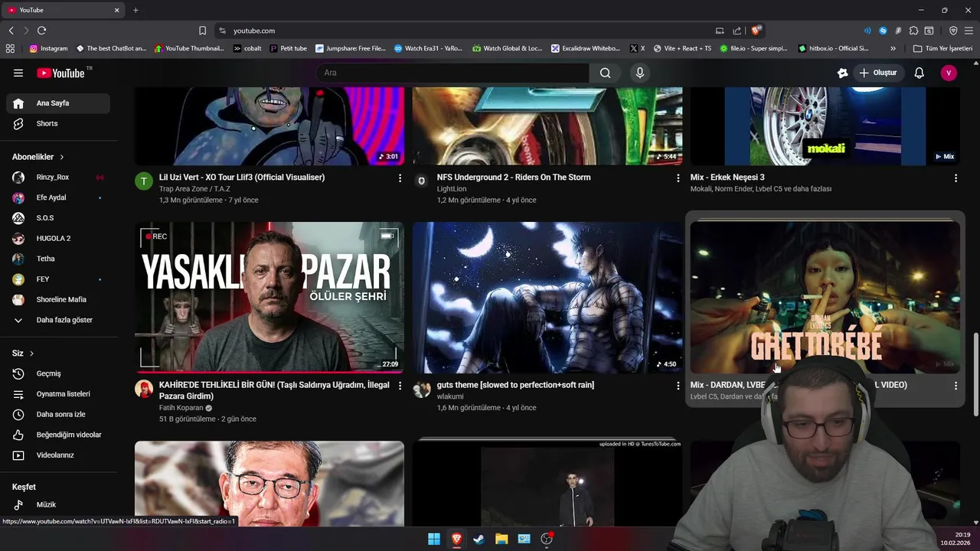Share the page via share icon

point(737,31)
